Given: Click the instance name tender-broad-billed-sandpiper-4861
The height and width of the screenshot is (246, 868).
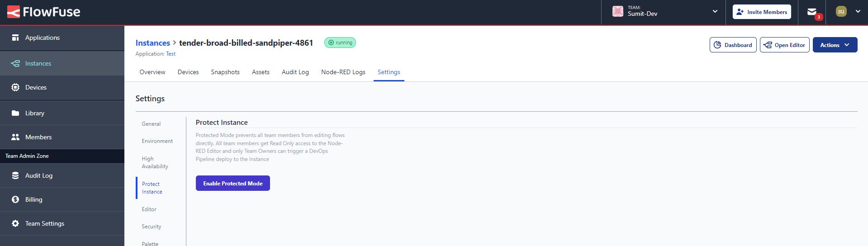Looking at the screenshot, I should click(x=246, y=43).
